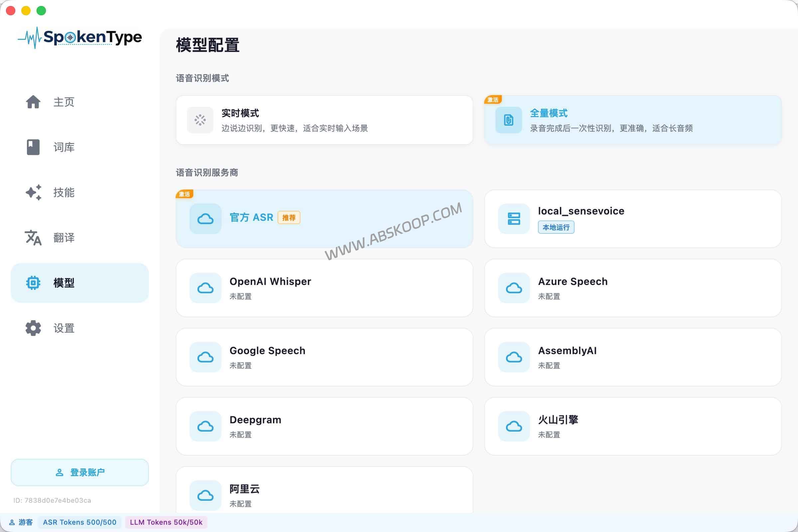
Task: Open the 设置 settings gear icon
Action: 33,328
